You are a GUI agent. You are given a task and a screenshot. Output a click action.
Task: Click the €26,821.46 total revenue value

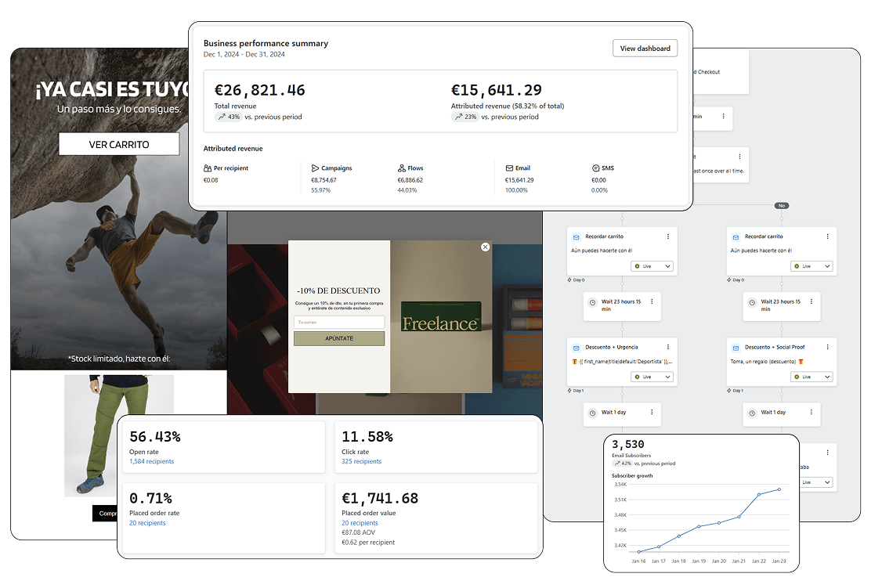coord(259,90)
